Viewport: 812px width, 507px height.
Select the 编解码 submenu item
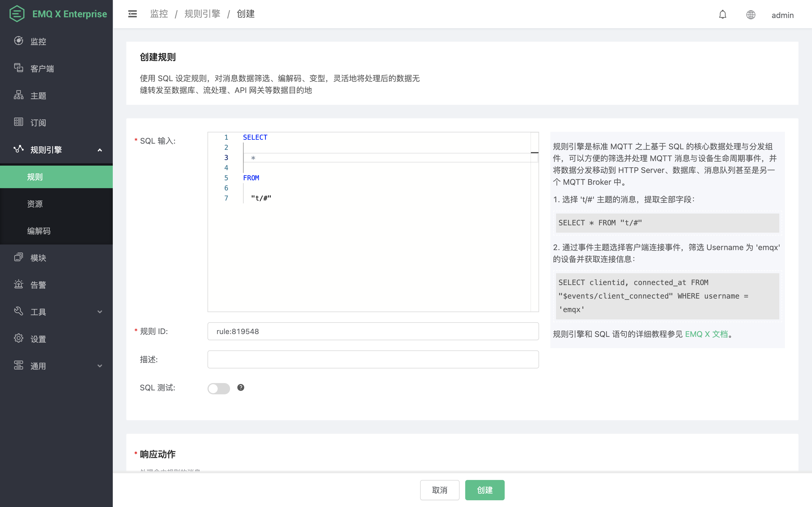[x=39, y=231]
